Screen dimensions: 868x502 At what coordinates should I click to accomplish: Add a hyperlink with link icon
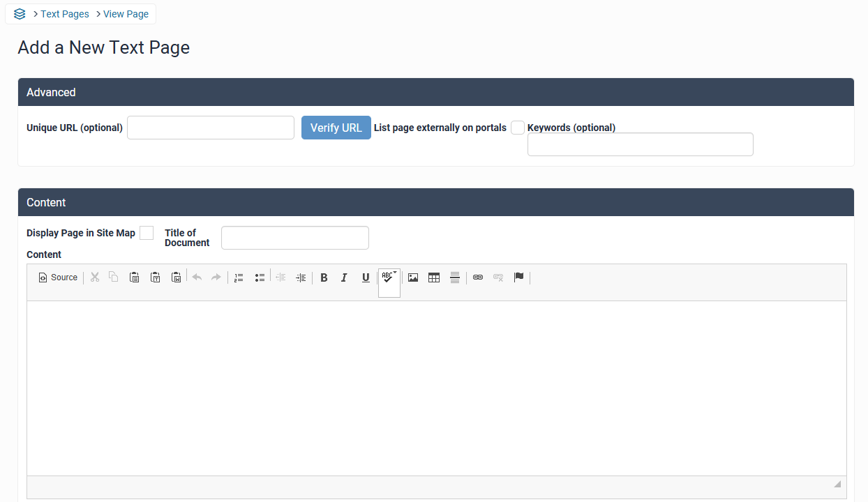point(478,277)
